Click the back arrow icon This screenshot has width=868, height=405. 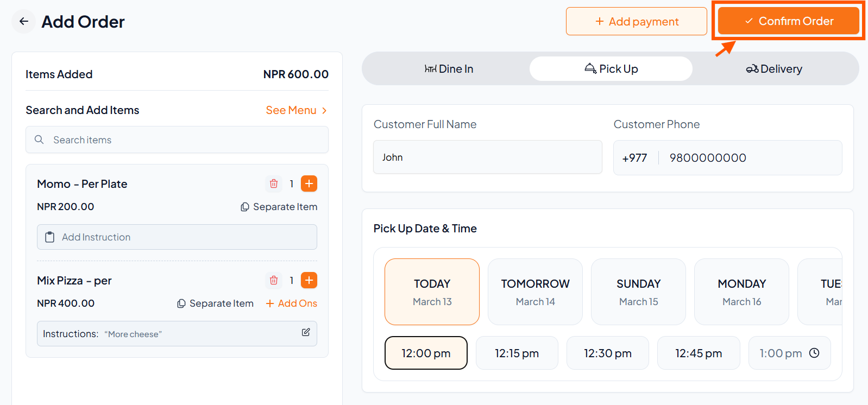[23, 22]
